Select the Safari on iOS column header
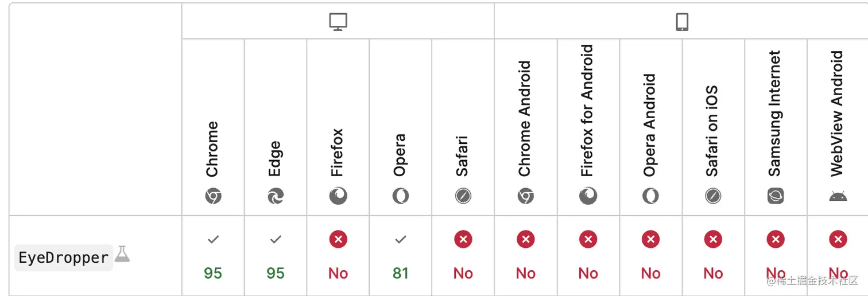This screenshot has width=868, height=296. coord(713,127)
